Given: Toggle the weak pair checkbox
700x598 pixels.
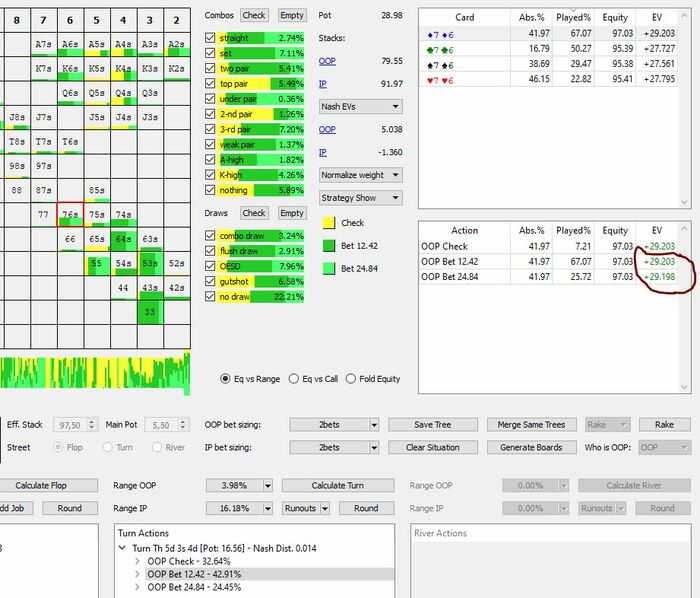Looking at the screenshot, I should click(x=210, y=144).
